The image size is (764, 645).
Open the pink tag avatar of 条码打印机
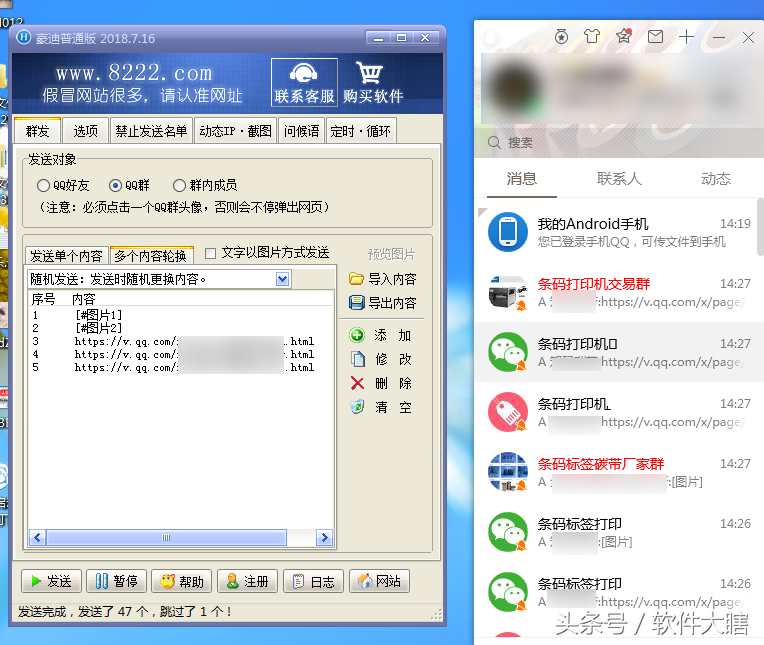pyautogui.click(x=508, y=412)
